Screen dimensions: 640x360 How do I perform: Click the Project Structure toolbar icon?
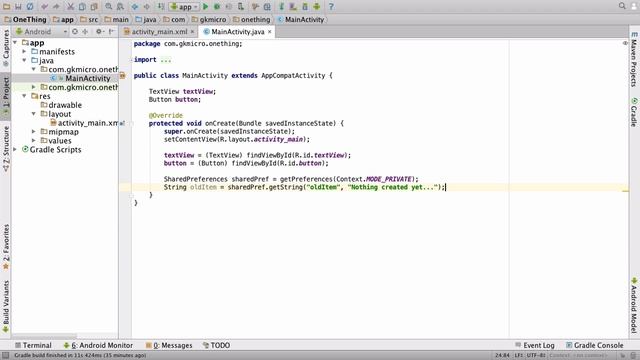[267, 7]
